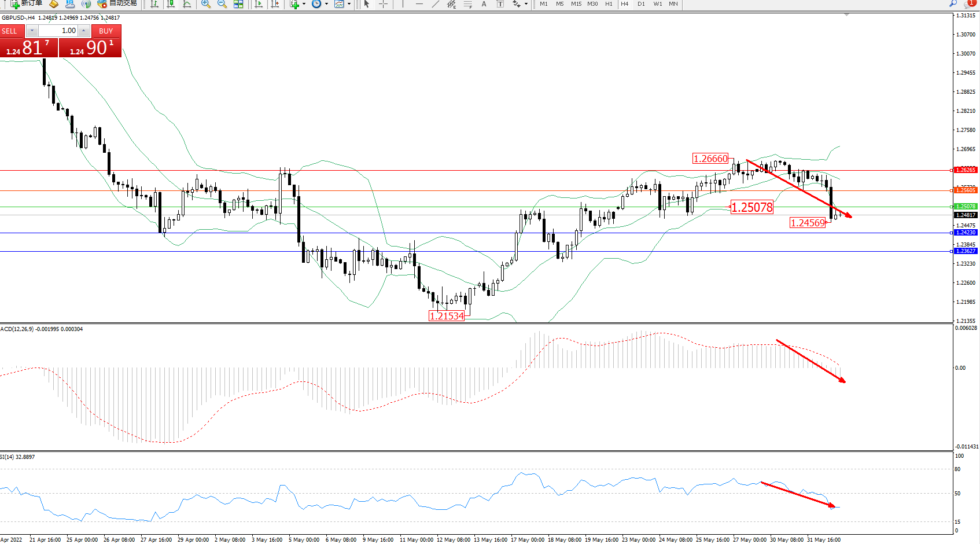Expand the chart templates dropdown arrow
The height and width of the screenshot is (544, 980).
349,4
